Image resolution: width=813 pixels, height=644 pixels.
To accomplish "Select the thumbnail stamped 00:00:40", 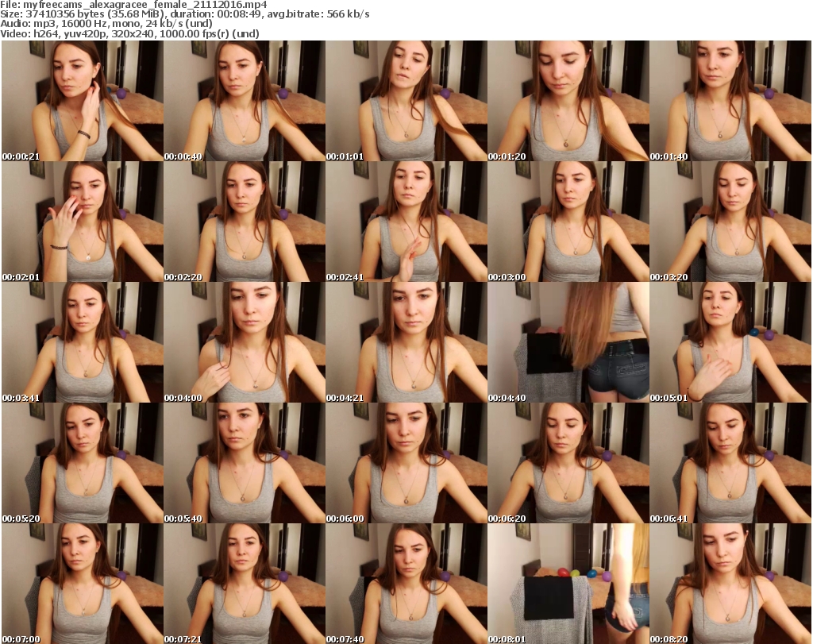I will point(245,101).
